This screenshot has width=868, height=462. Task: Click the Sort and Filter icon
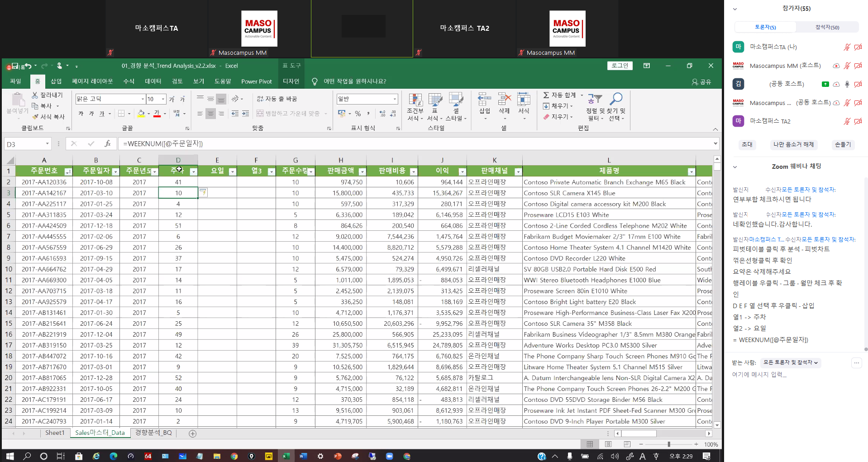tap(595, 99)
